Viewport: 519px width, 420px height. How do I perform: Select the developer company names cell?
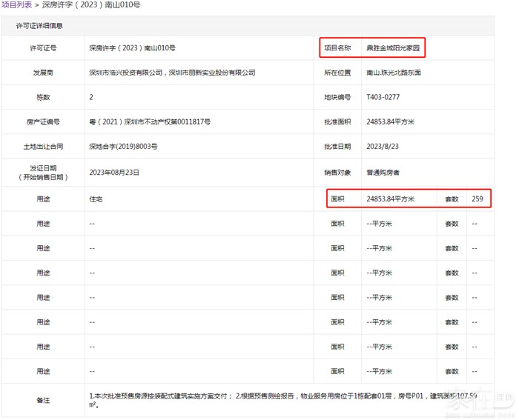tap(171, 73)
